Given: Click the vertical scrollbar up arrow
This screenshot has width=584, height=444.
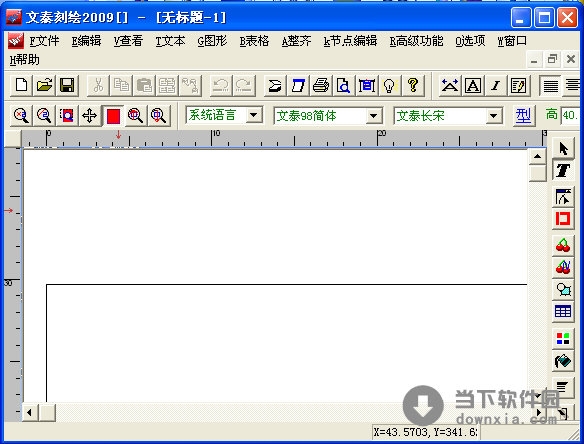Looking at the screenshot, I should click(537, 156).
